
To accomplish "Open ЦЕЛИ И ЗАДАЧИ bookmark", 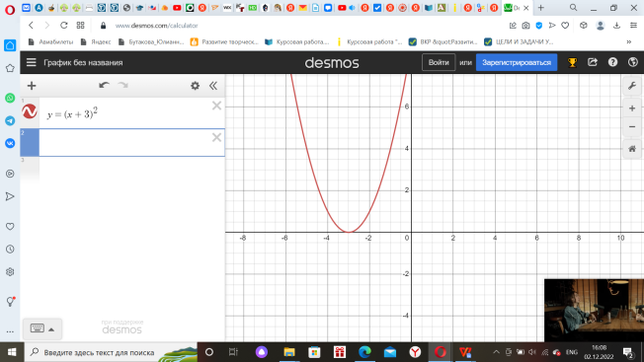I will click(519, 41).
